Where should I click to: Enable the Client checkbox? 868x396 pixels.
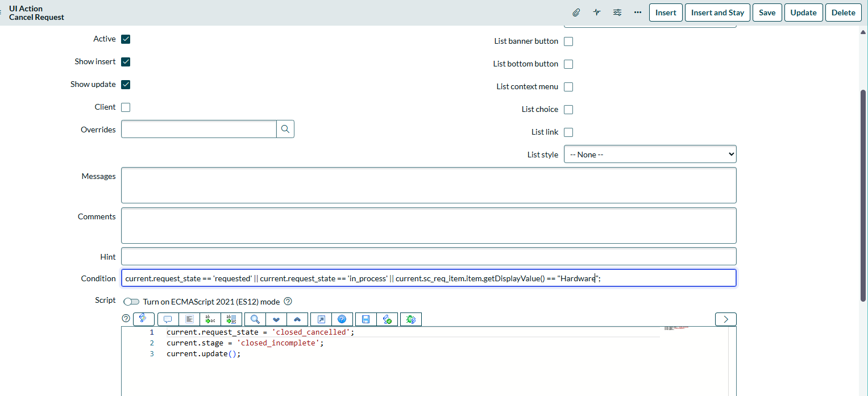pos(126,107)
